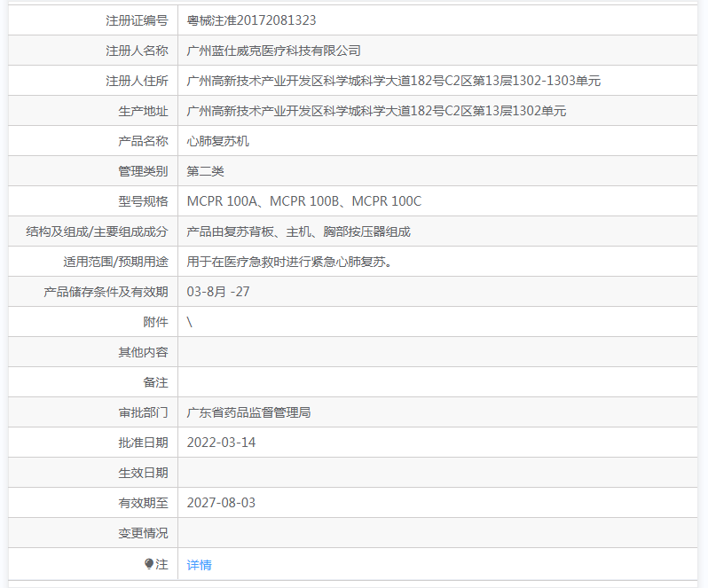Select the expiry date 2027-08-03
The width and height of the screenshot is (708, 588).
[x=221, y=503]
